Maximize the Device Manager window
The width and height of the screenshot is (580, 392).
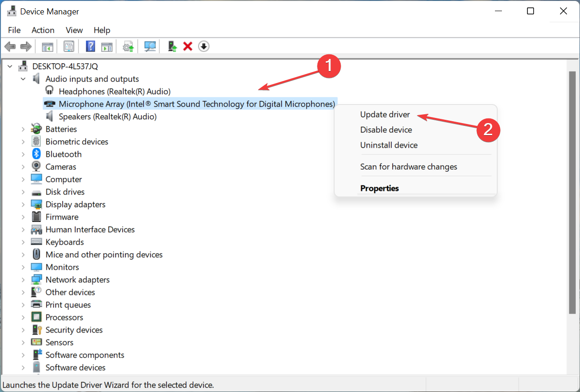click(x=530, y=11)
